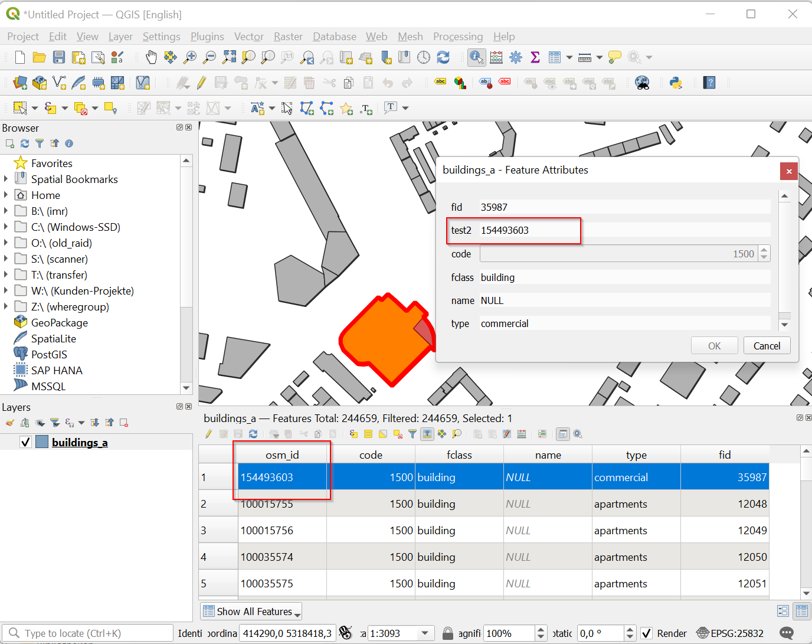Toggle editing pencil in attribute table toolbar

pyautogui.click(x=208, y=434)
